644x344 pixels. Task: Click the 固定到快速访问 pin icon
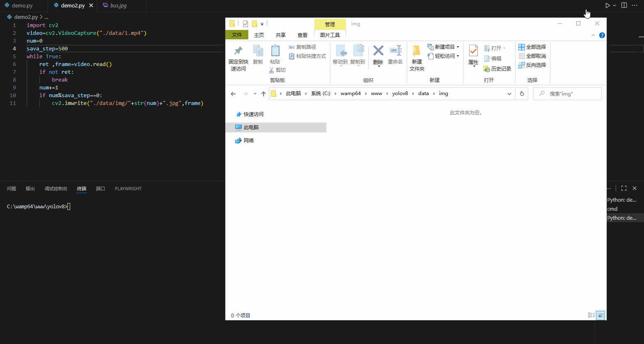[238, 51]
